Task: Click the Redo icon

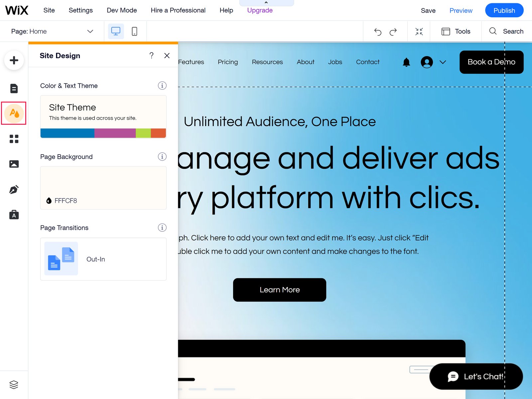Action: pyautogui.click(x=393, y=31)
